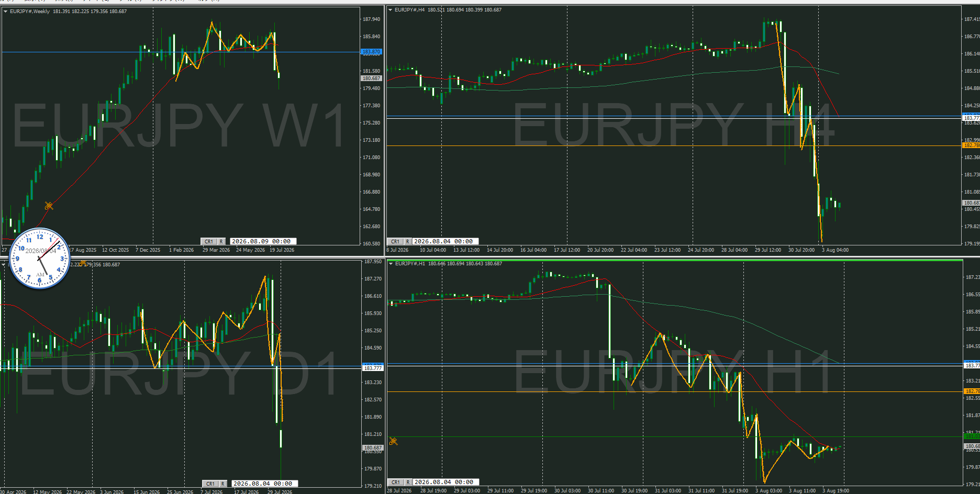Select the grey 180.687 price label on D1
The width and height of the screenshot is (980, 494).
[373, 448]
